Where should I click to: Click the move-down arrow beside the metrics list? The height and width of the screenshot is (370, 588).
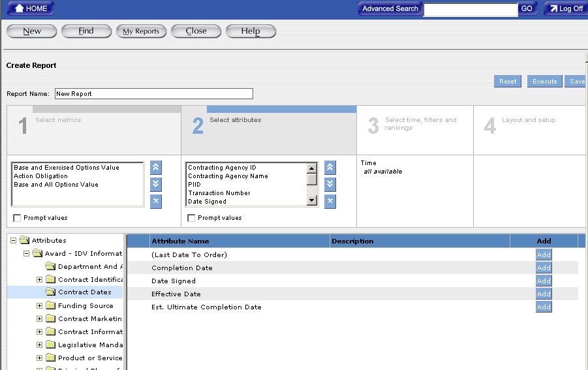point(155,184)
